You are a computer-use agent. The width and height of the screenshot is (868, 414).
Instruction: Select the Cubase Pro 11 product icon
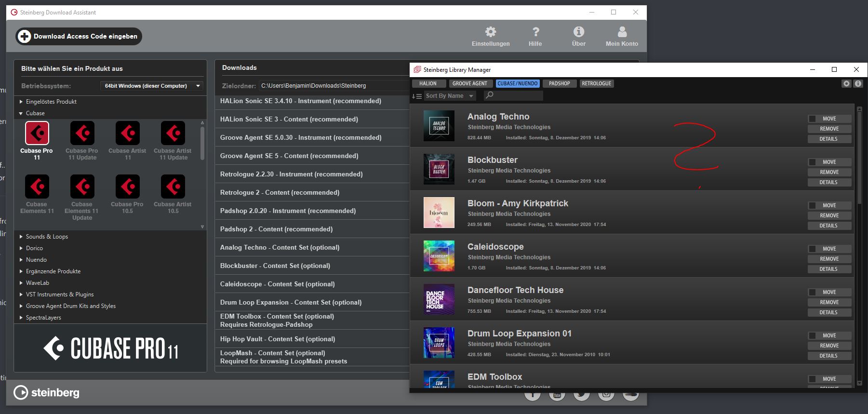[37, 133]
